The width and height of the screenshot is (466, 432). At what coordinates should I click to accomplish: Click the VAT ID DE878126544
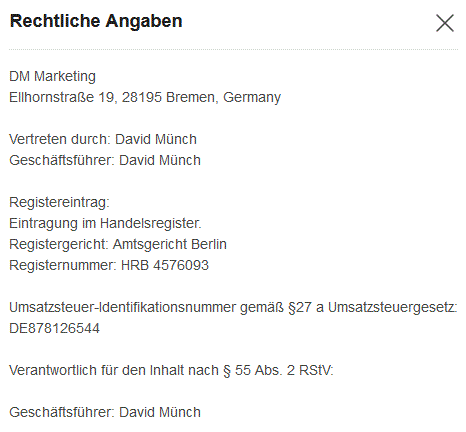click(54, 328)
